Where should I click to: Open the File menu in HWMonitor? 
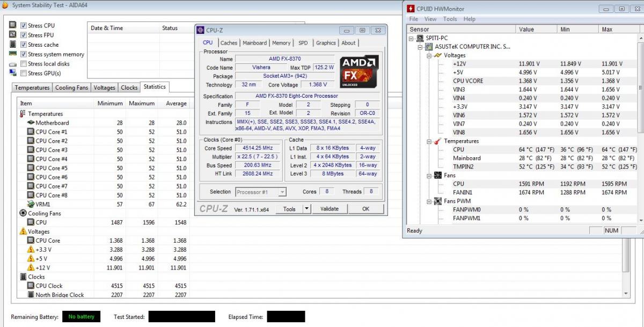click(414, 19)
